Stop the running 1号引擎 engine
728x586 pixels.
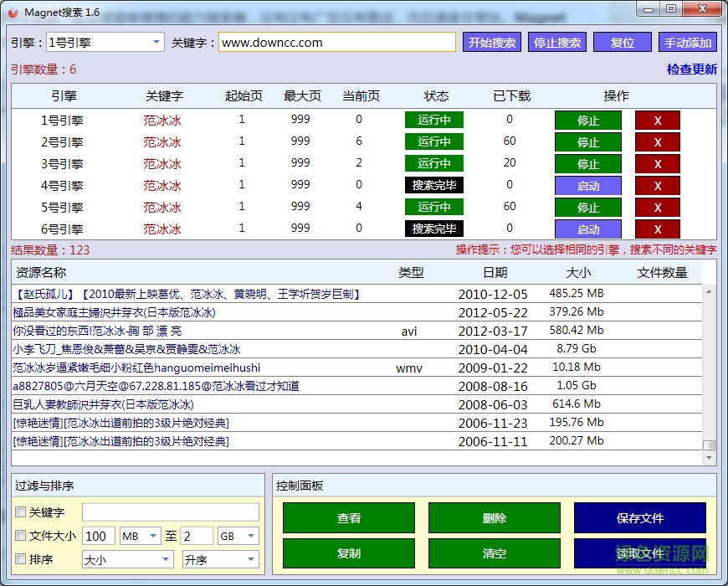click(587, 120)
